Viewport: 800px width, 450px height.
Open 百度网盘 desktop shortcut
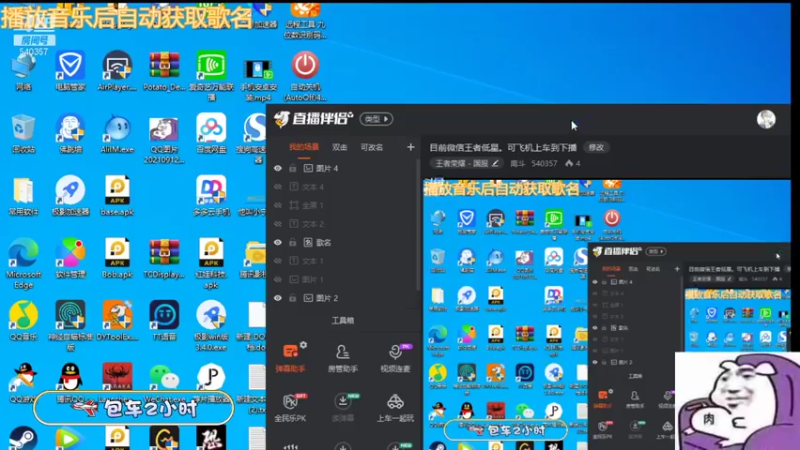pyautogui.click(x=211, y=134)
